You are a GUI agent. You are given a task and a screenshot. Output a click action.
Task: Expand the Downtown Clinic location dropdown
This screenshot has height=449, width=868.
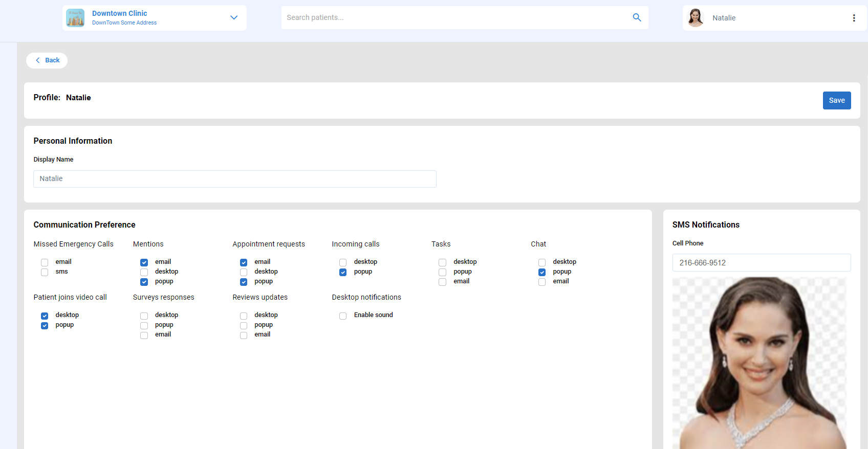(234, 17)
